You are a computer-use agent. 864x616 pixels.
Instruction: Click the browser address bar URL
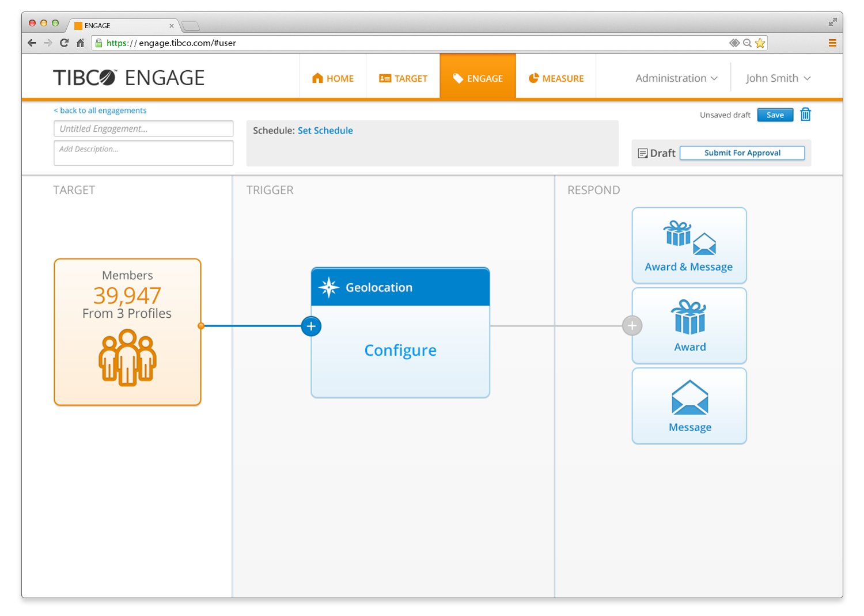pos(171,43)
